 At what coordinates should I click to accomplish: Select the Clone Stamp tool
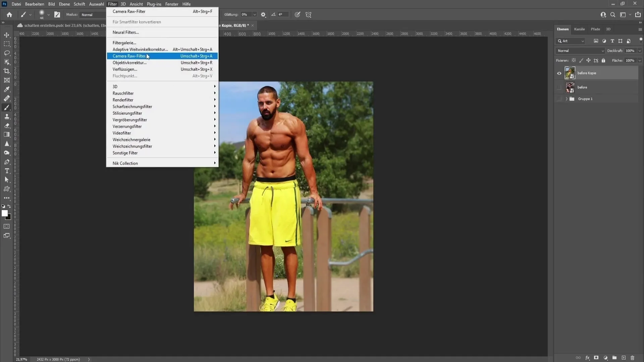[7, 116]
